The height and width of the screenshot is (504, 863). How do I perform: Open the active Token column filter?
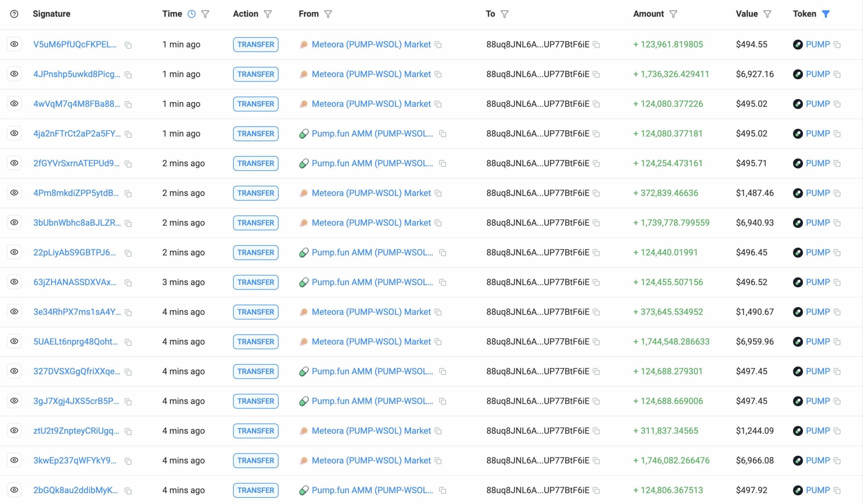[826, 14]
